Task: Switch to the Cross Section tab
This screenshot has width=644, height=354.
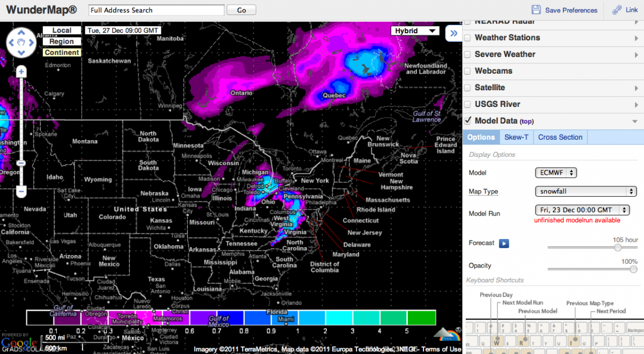Action: pos(560,138)
